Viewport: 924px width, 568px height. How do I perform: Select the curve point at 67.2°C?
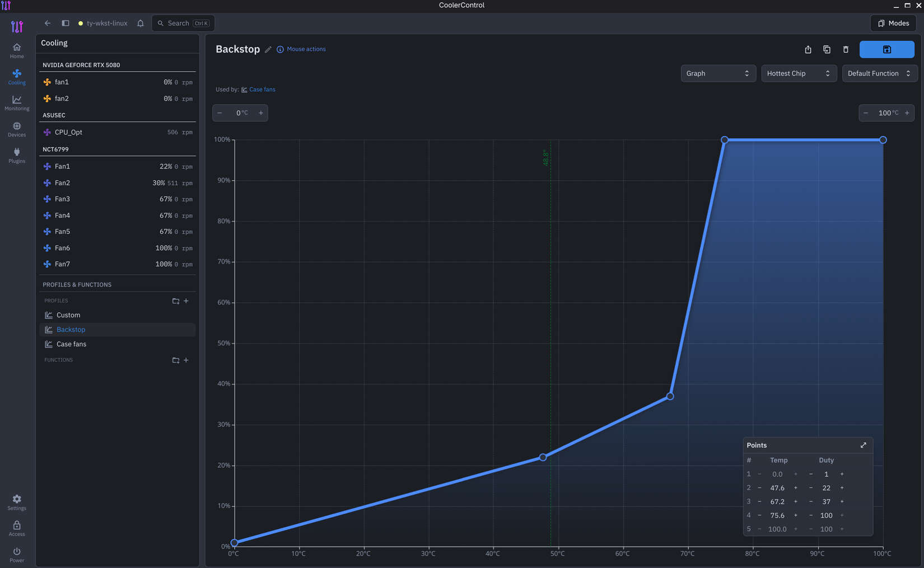[670, 396]
